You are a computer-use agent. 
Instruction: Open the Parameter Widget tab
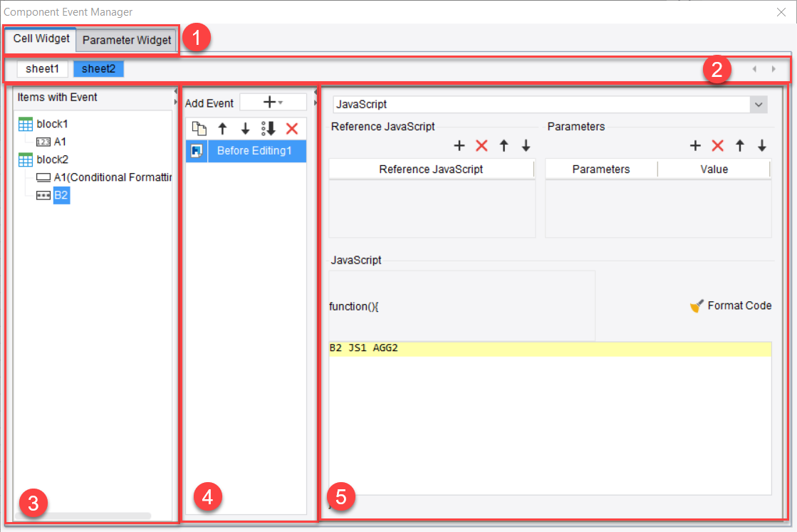tap(127, 40)
